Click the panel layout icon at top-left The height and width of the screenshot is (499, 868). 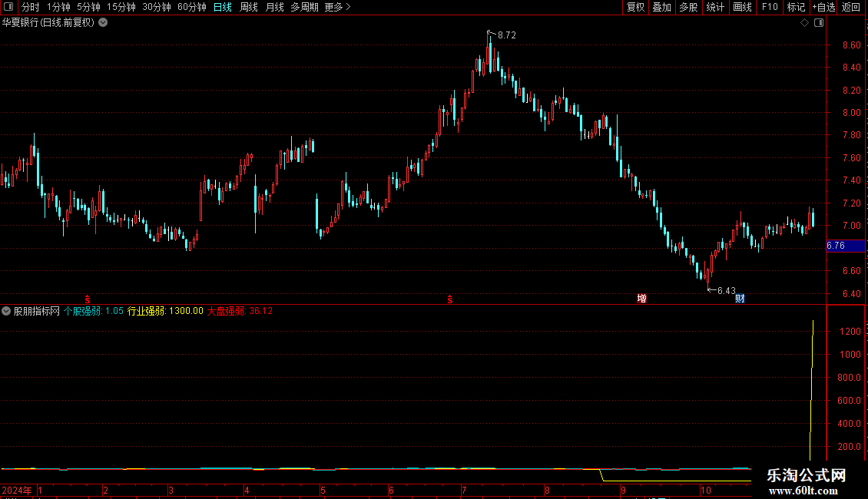[8, 7]
